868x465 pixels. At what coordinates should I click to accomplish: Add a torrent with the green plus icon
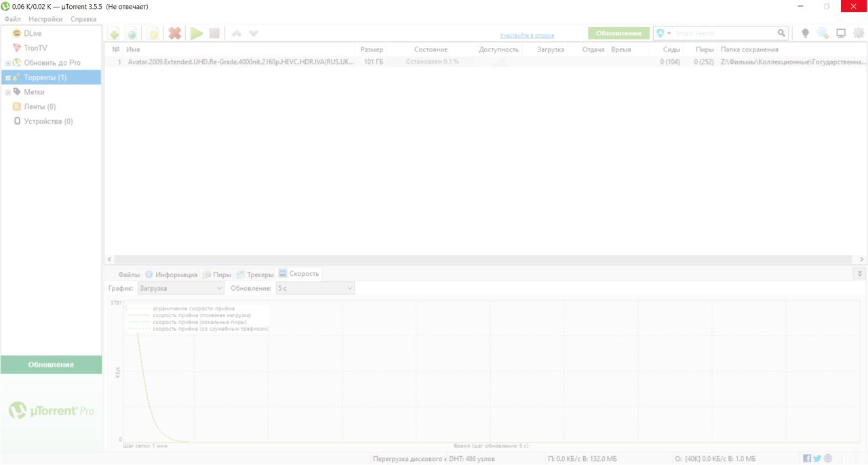coord(114,33)
